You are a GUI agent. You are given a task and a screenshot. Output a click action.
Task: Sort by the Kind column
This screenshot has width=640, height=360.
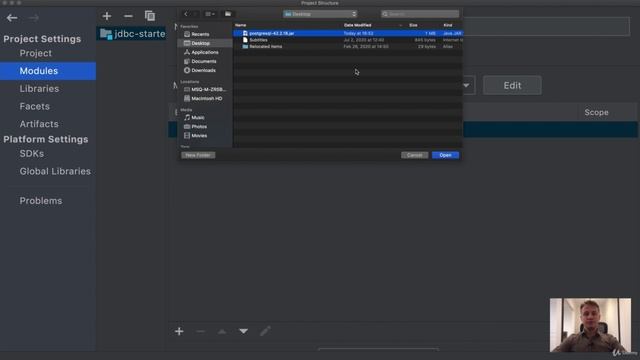448,25
